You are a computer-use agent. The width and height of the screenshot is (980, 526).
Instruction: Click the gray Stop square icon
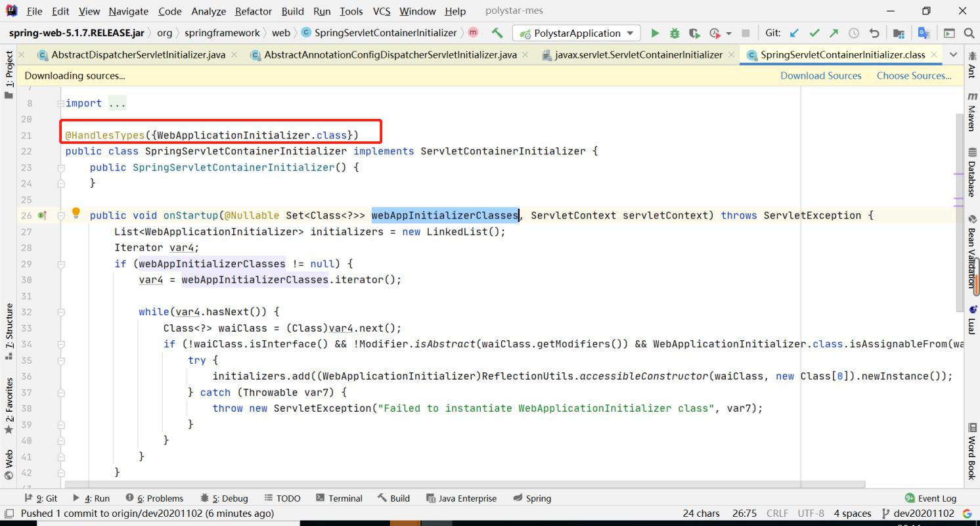tap(746, 33)
